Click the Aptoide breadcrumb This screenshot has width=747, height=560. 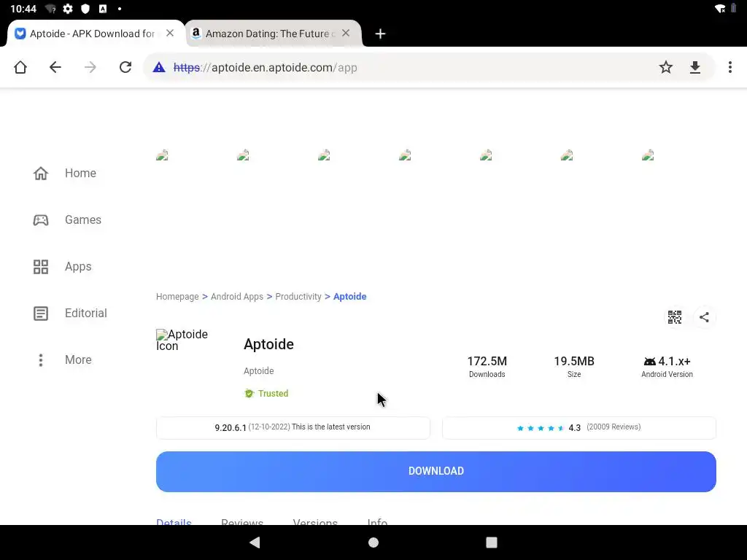[x=349, y=297]
